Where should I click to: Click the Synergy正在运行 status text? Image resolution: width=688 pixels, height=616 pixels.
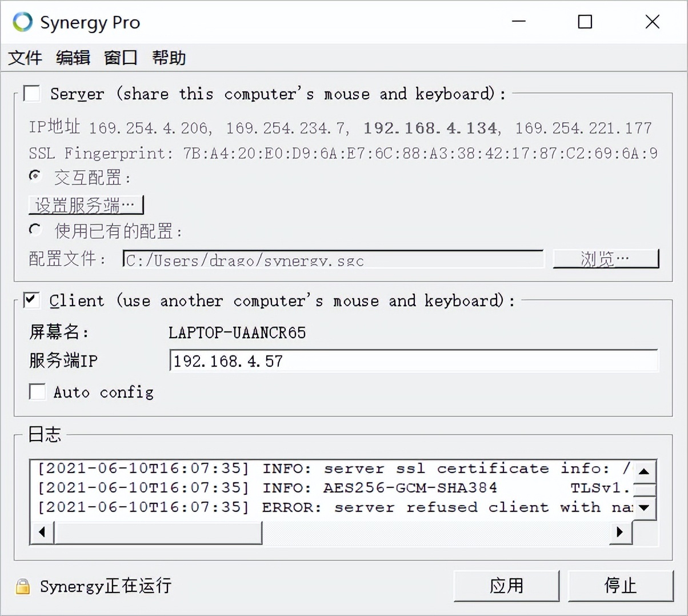106,586
